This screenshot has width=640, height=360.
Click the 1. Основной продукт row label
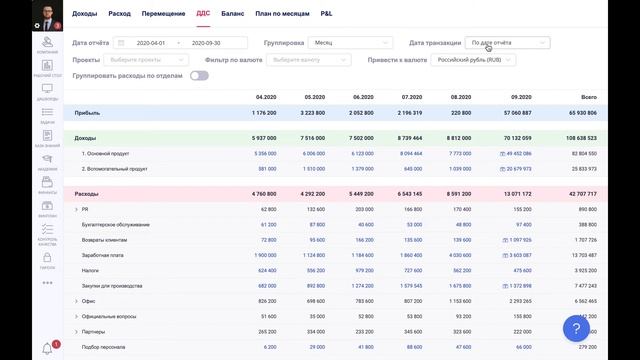pos(105,153)
